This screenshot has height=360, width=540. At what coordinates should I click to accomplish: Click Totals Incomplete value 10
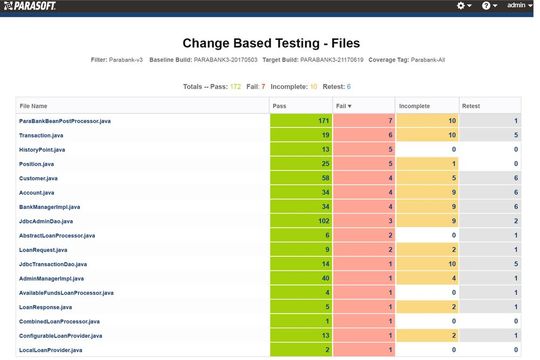point(313,86)
